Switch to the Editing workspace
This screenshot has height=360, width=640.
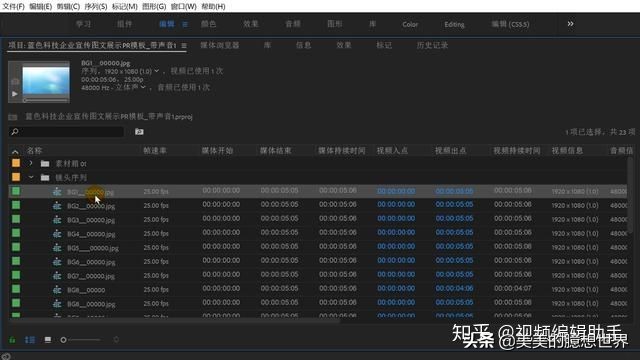coord(454,24)
